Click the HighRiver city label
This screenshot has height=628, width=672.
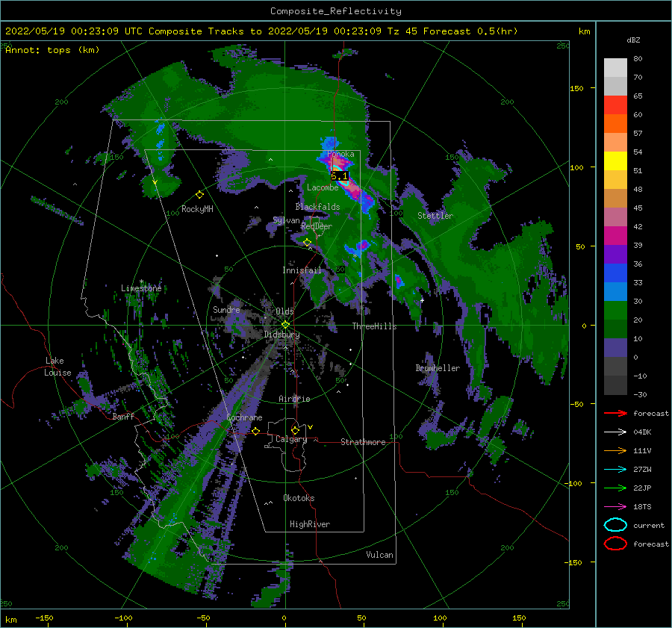pyautogui.click(x=310, y=524)
